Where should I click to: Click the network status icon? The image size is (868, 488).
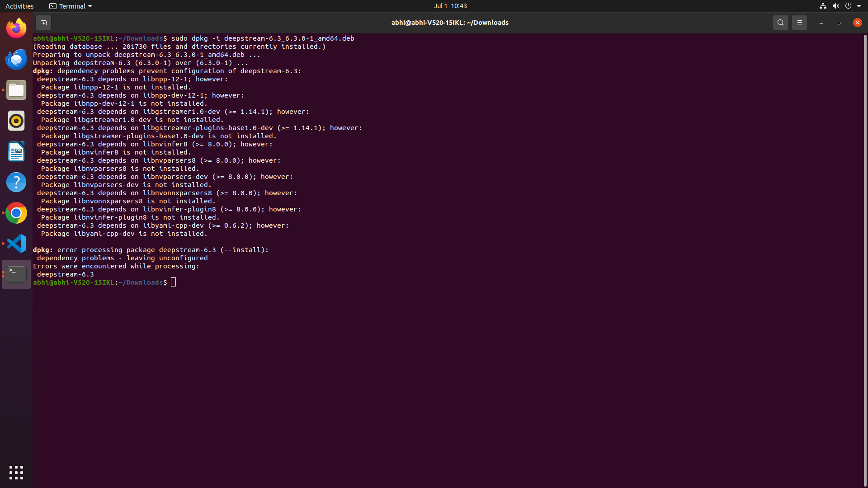[823, 6]
